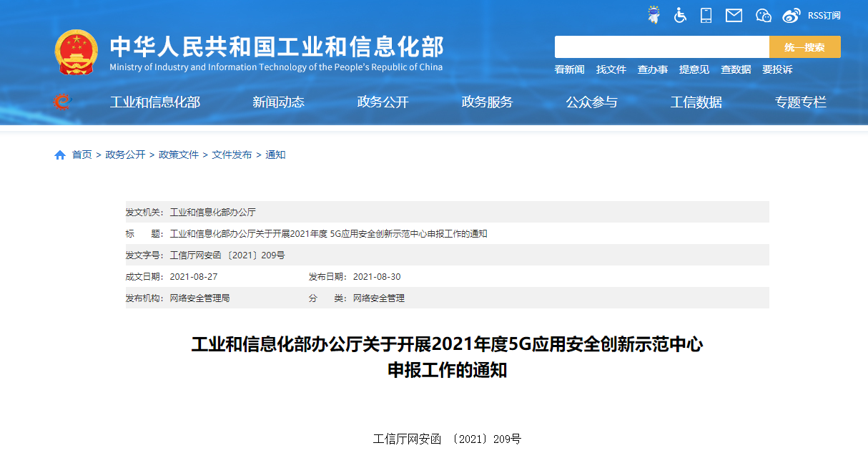The image size is (868, 458).
Task: Click the RSS订阅 link
Action: point(824,15)
